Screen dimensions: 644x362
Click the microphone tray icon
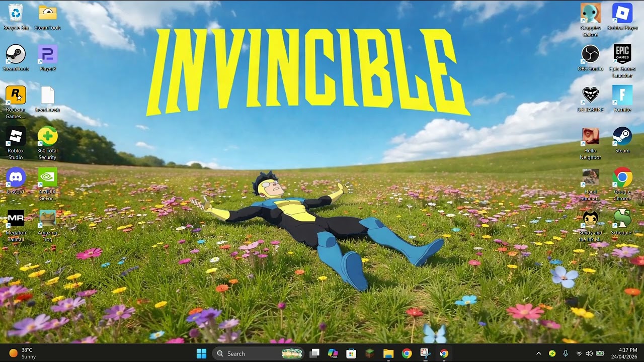tap(566, 353)
